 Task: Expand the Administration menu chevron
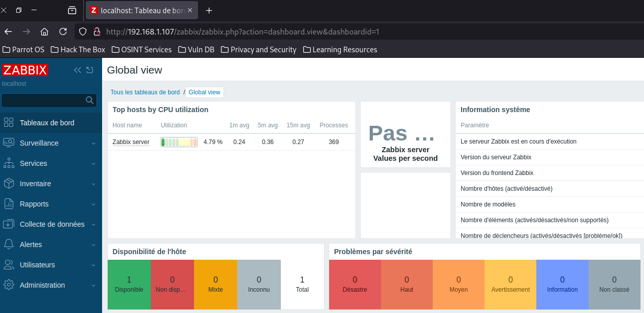pos(93,286)
